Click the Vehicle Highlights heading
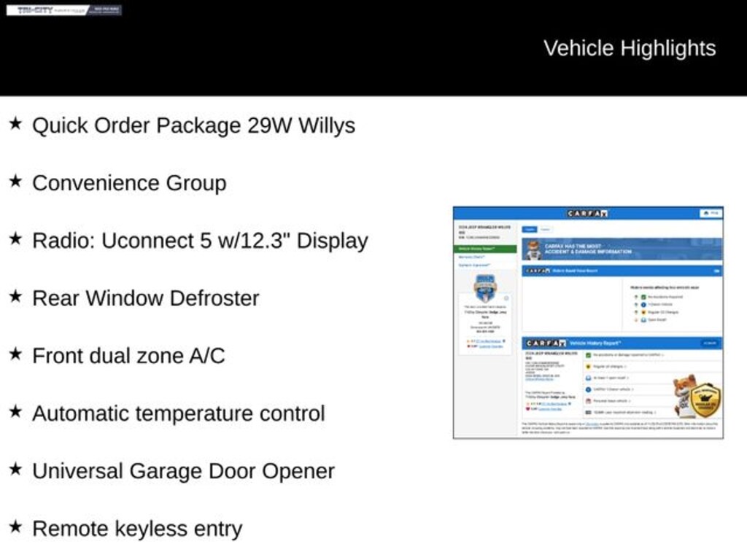 coord(629,48)
